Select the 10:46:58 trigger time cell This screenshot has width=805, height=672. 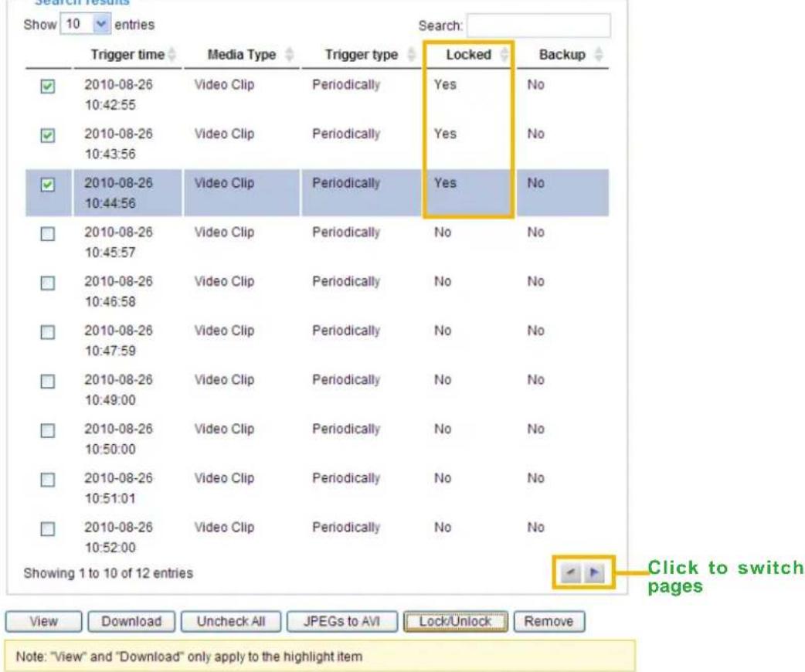[x=119, y=291]
